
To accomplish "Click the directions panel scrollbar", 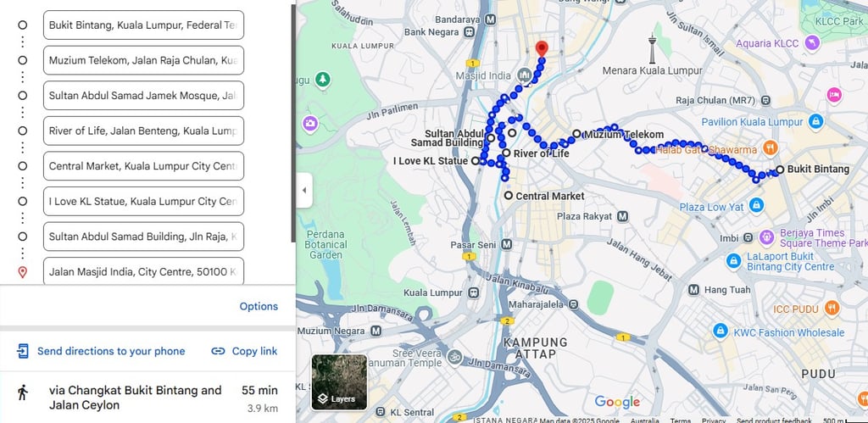I will click(293, 123).
